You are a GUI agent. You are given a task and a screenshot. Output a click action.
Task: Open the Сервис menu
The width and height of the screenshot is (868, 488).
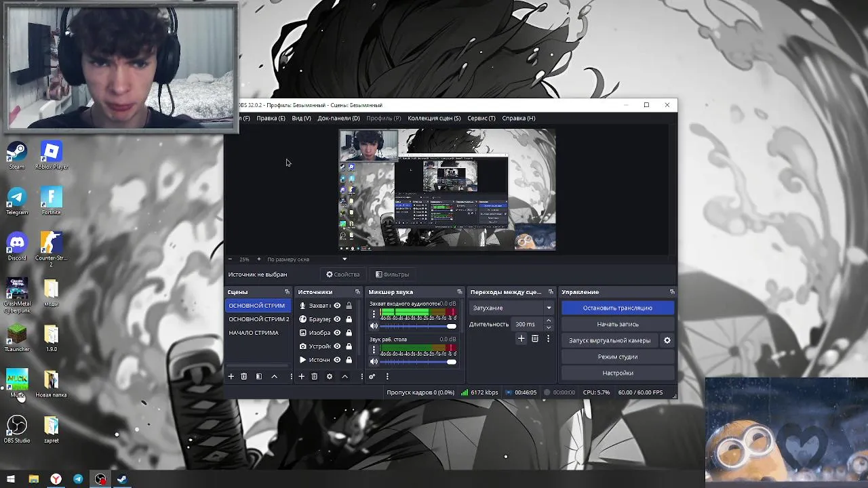(x=481, y=118)
